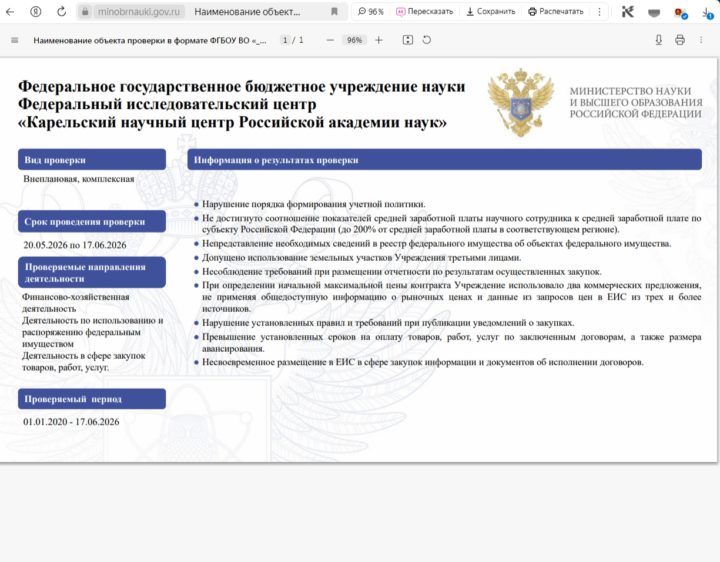Toggle the PDF sidebar hamburger menu
The height and width of the screenshot is (562, 720).
coord(15,40)
